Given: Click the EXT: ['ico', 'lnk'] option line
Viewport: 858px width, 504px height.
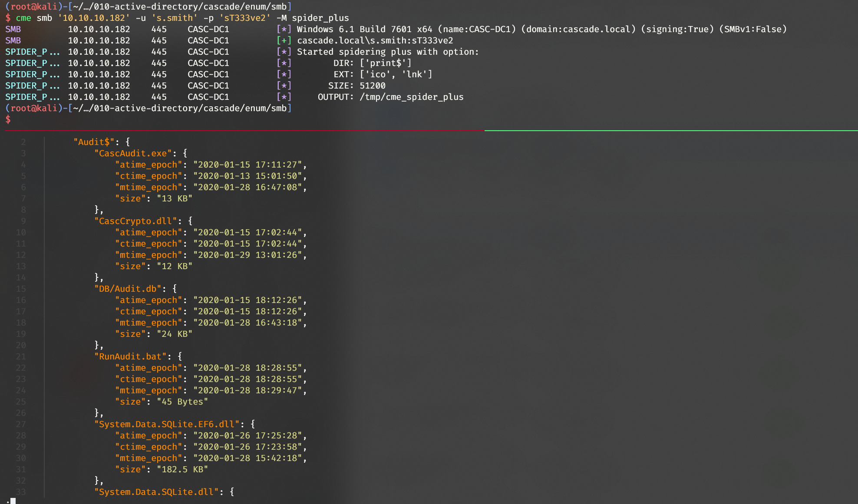Looking at the screenshot, I should coord(383,74).
